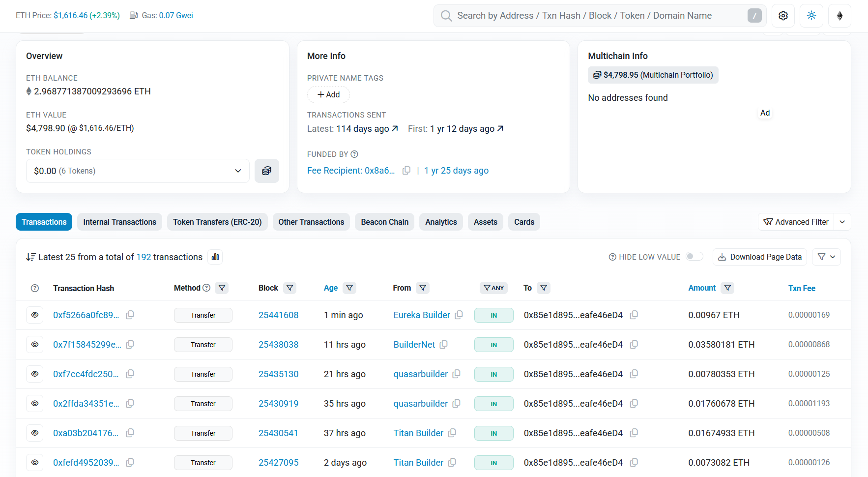Filter by From column funnel icon

coord(423,288)
